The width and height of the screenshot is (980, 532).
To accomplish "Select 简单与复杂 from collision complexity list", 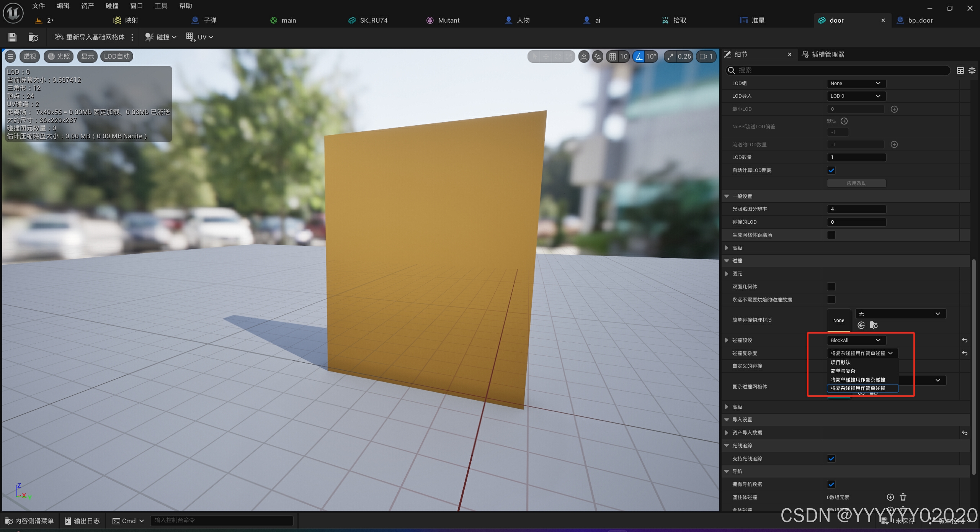I will tap(843, 371).
